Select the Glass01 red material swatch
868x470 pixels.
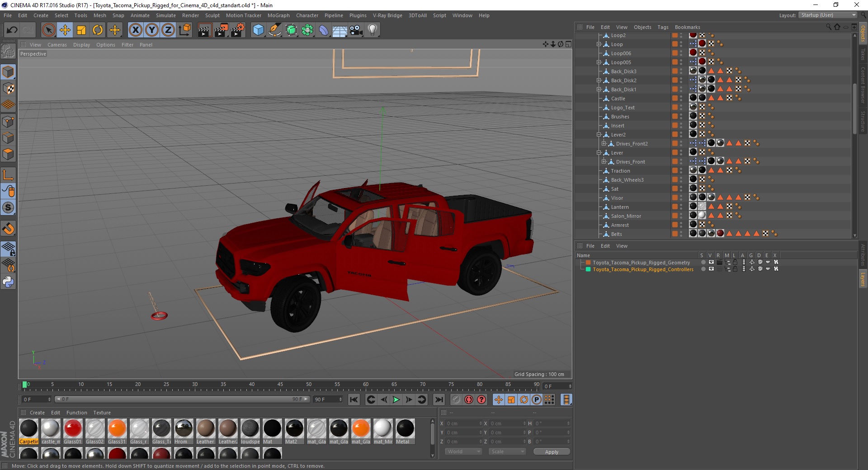click(72, 432)
